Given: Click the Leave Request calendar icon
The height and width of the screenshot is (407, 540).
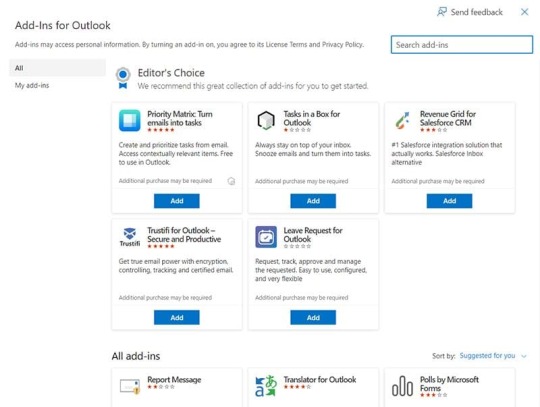Looking at the screenshot, I should pyautogui.click(x=266, y=237).
